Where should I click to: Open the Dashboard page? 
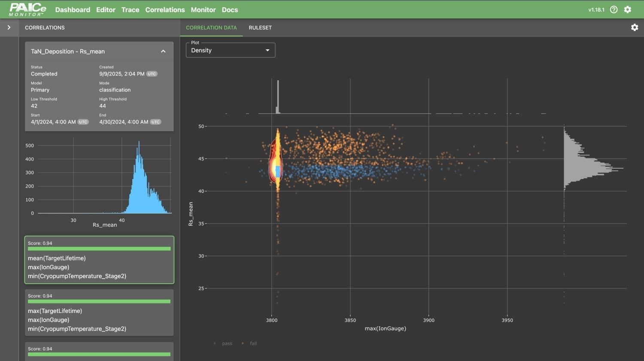click(x=73, y=9)
